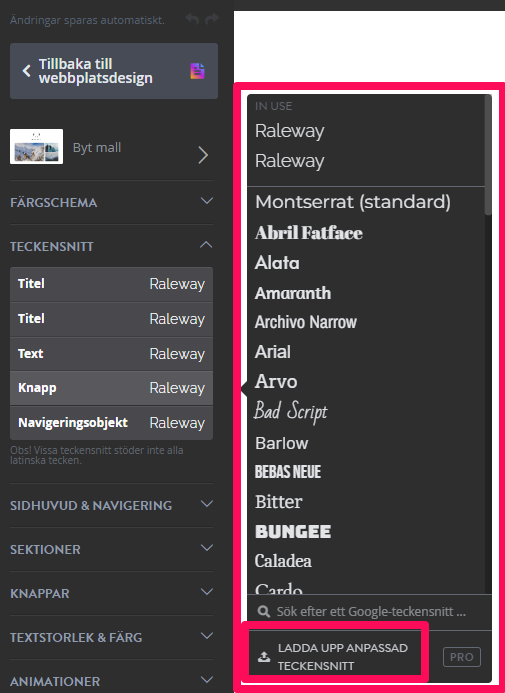The image size is (505, 693).
Task: Click the back chevron beside Tillbaka till webbplatsdesign
Action: (x=27, y=71)
